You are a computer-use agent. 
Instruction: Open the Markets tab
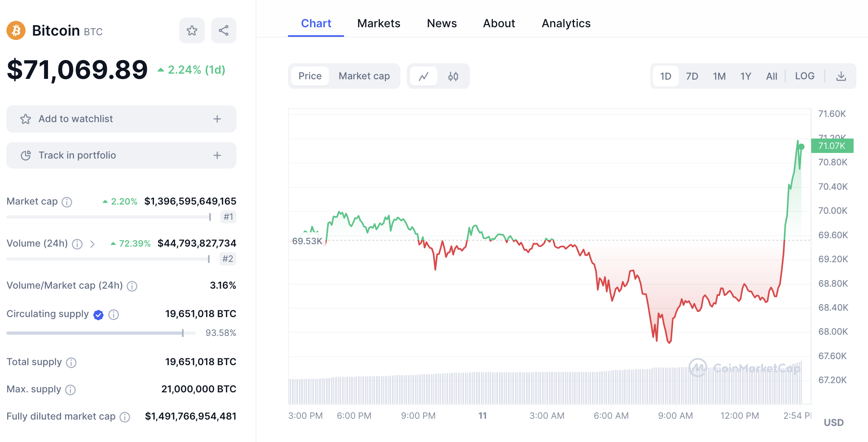pos(378,23)
